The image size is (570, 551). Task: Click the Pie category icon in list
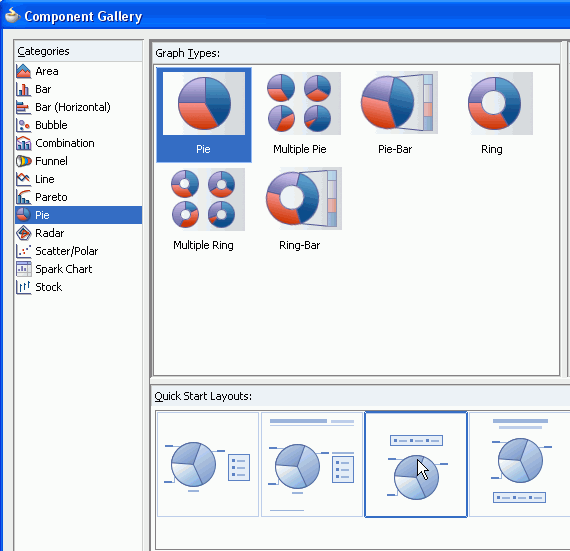click(24, 215)
